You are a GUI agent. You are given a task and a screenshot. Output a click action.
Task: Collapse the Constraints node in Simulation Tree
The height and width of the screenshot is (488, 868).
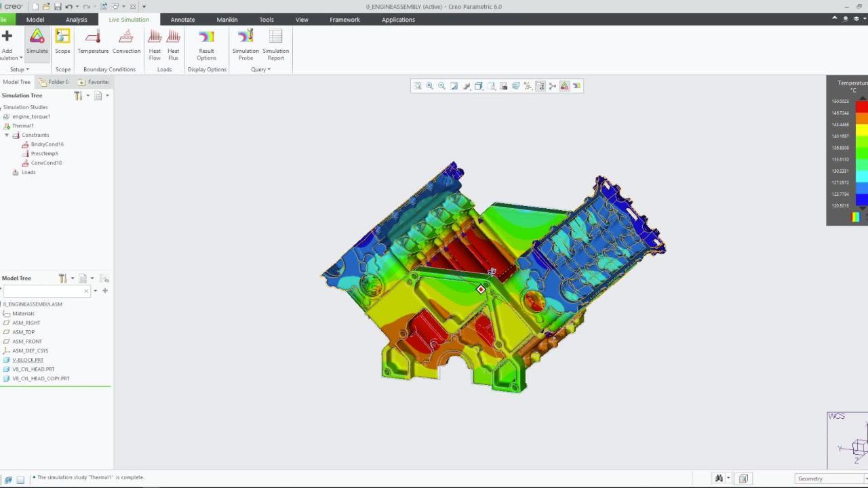pyautogui.click(x=7, y=135)
